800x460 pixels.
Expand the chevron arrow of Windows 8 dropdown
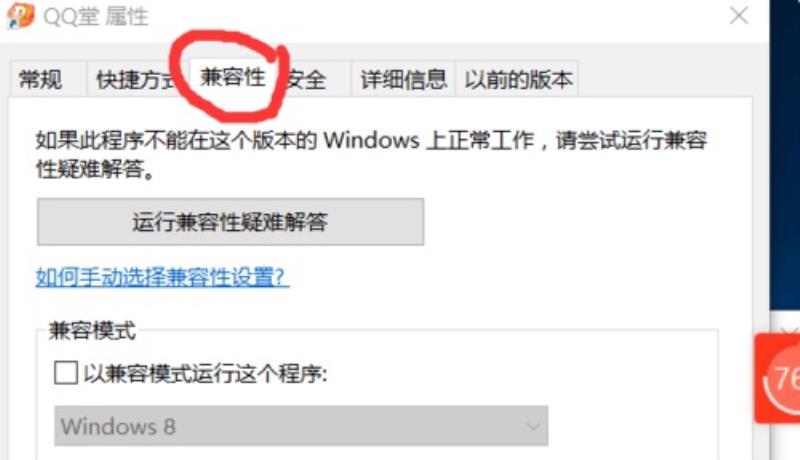[533, 426]
